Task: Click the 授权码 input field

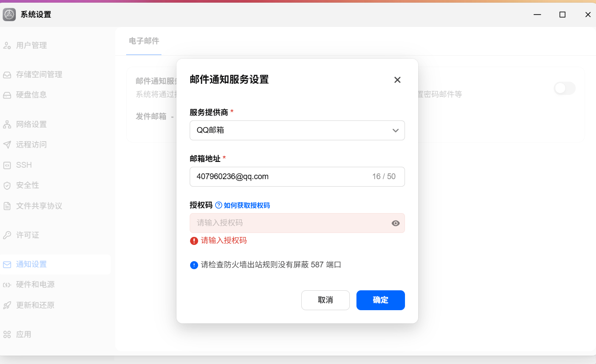Action: (297, 223)
